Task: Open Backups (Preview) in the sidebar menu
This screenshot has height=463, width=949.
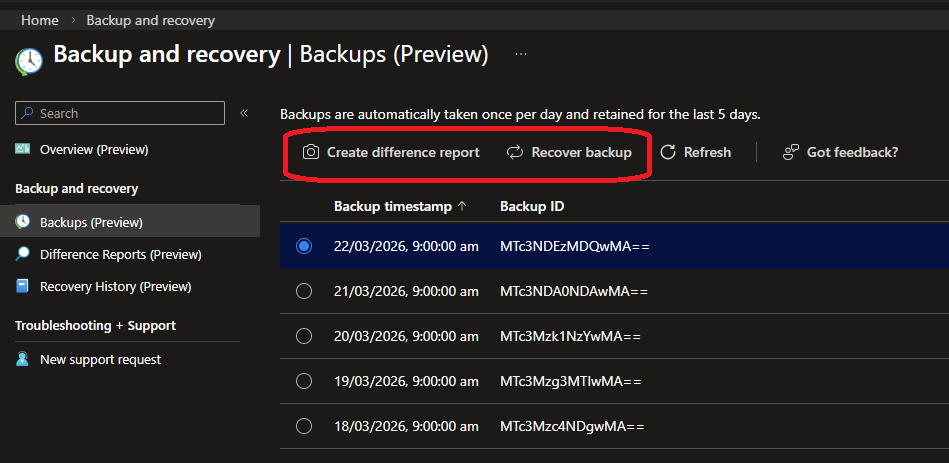Action: 91,222
